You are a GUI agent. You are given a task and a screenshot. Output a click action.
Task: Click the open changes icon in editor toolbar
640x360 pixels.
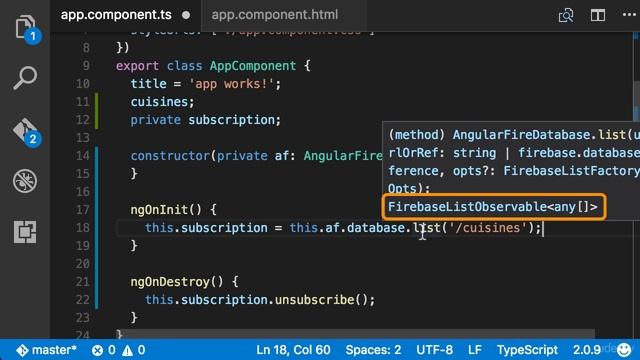tap(566, 16)
